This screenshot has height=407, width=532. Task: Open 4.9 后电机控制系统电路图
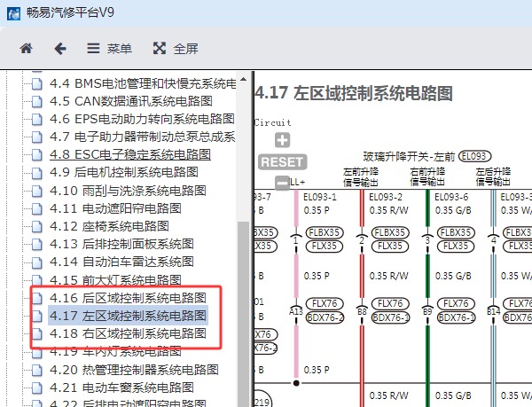pyautogui.click(x=124, y=172)
